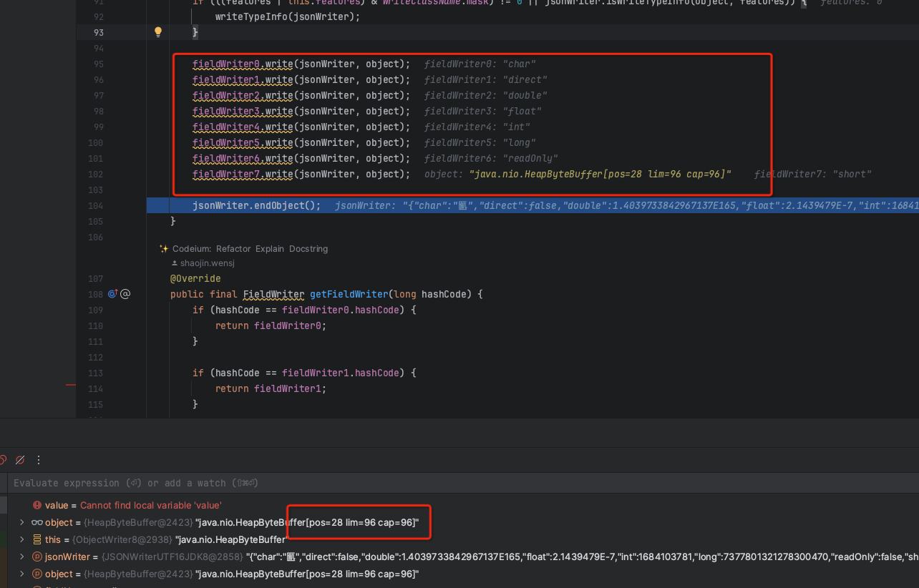Click the overriding method marker at line 108
Image resolution: width=919 pixels, height=588 pixels.
[x=112, y=293]
